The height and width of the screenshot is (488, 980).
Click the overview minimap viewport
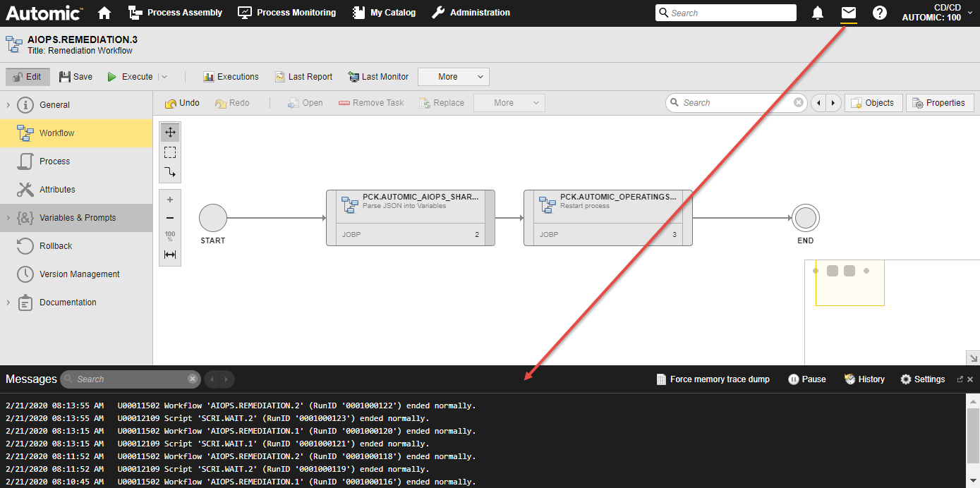pos(849,283)
